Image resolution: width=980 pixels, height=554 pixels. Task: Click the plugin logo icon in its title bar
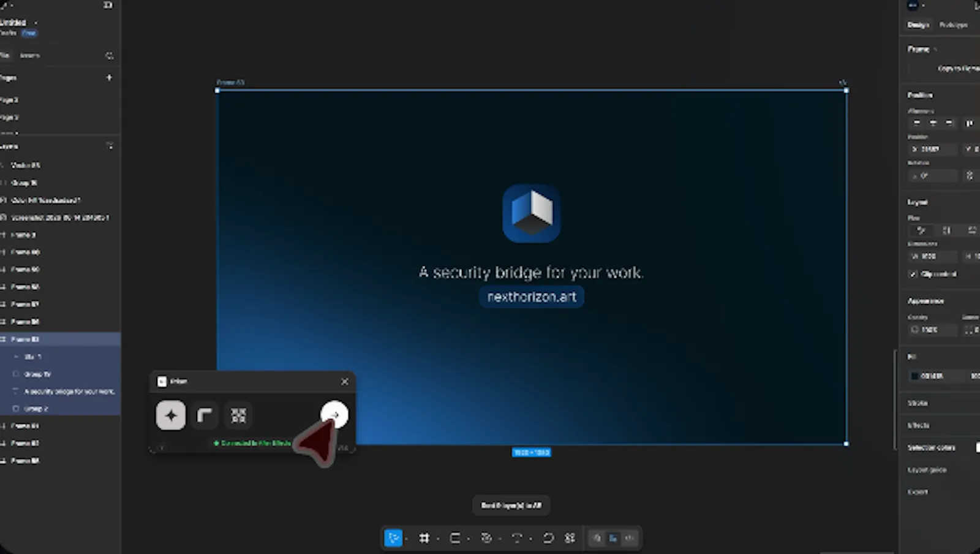162,381
